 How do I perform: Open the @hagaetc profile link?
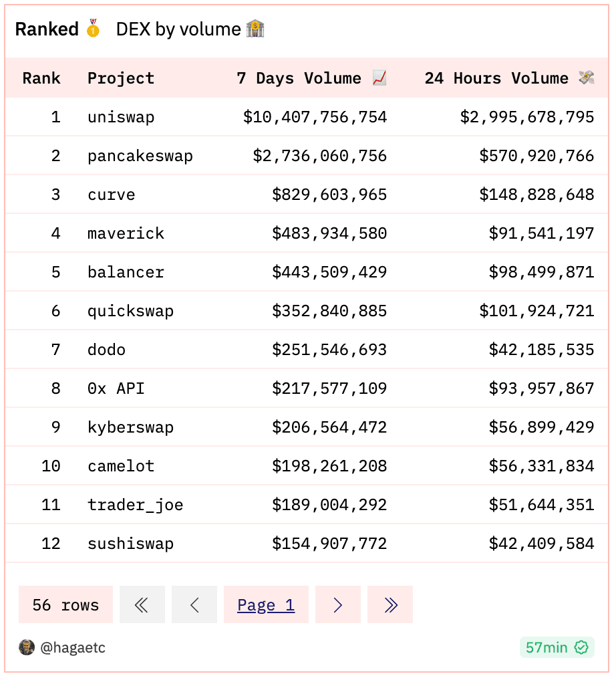click(x=73, y=647)
